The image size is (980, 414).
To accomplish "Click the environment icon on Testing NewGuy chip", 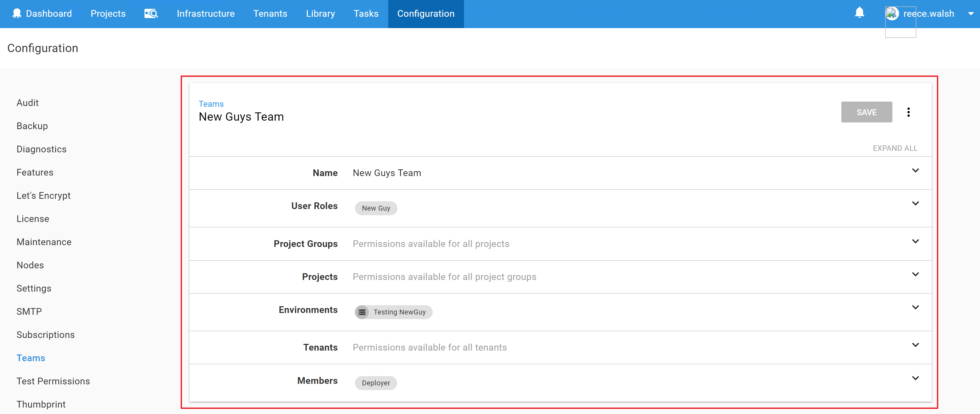I will click(362, 312).
